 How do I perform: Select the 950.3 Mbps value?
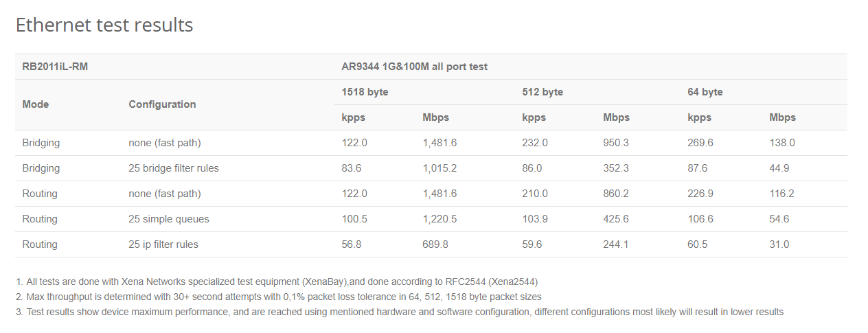(x=616, y=143)
